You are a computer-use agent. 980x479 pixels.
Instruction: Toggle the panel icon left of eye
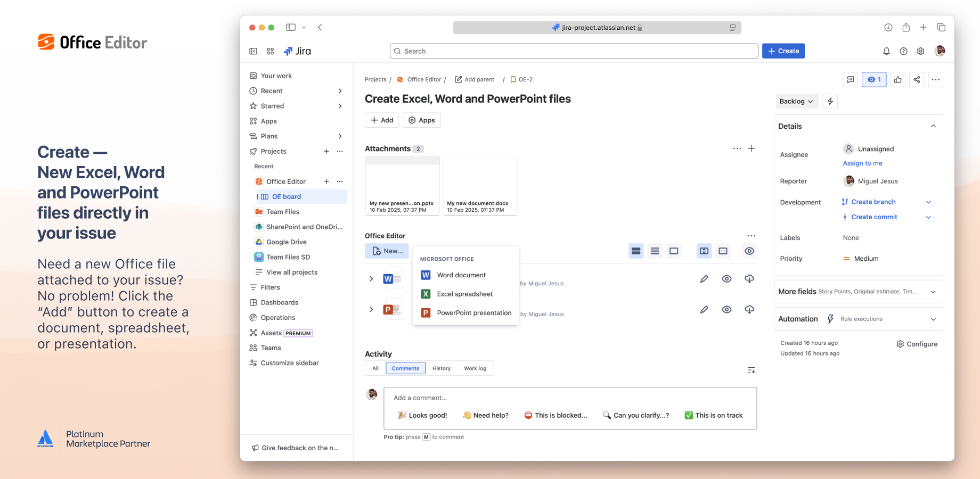723,251
